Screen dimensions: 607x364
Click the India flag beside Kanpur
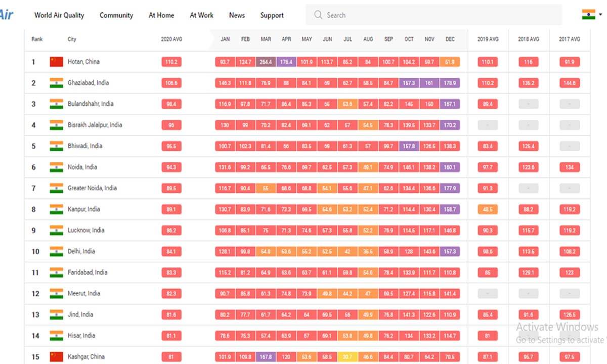point(56,209)
